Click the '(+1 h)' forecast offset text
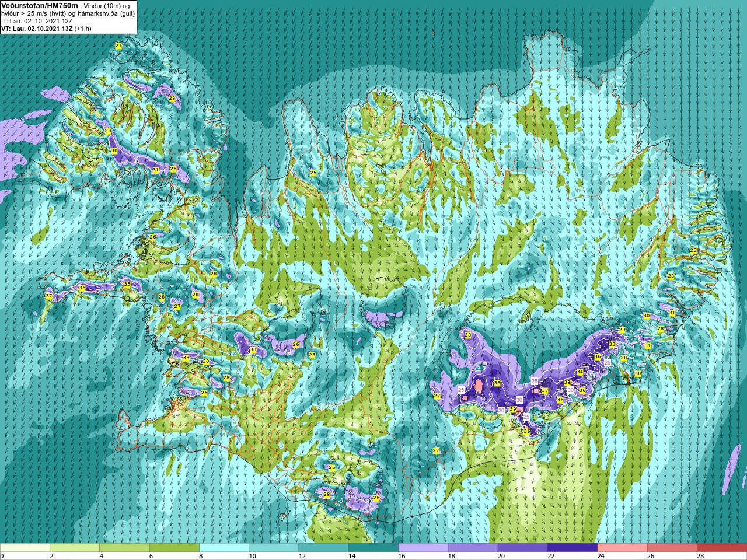The width and height of the screenshot is (747, 560). pos(83,29)
